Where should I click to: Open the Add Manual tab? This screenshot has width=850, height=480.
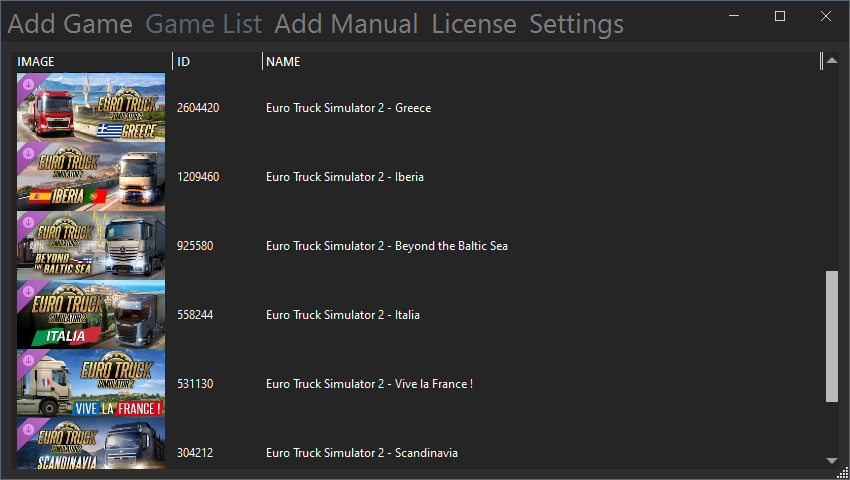tap(346, 24)
